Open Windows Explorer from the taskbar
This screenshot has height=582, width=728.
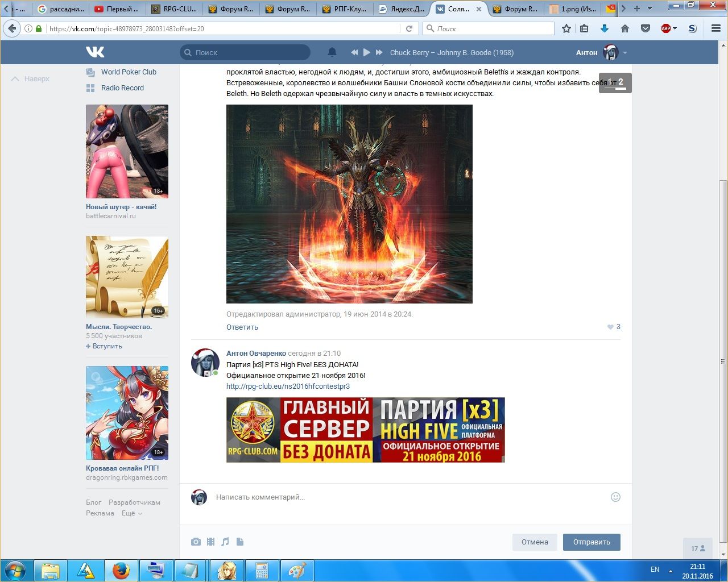[51, 570]
